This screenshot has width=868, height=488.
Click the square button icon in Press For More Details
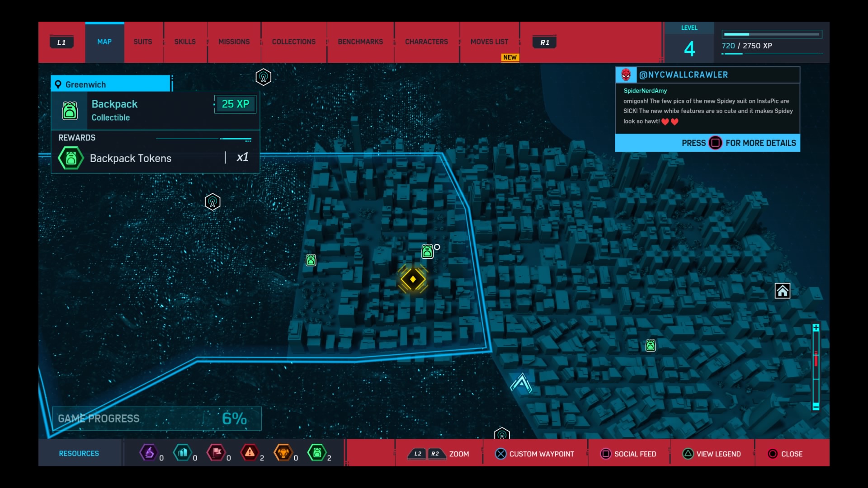point(716,143)
